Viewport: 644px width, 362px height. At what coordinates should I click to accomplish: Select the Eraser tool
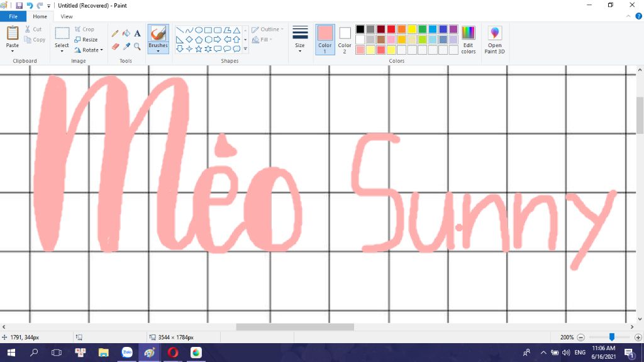coord(115,47)
